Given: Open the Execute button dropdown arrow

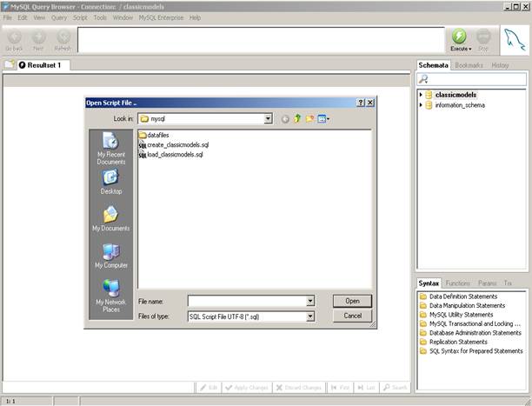Looking at the screenshot, I should tap(470, 49).
